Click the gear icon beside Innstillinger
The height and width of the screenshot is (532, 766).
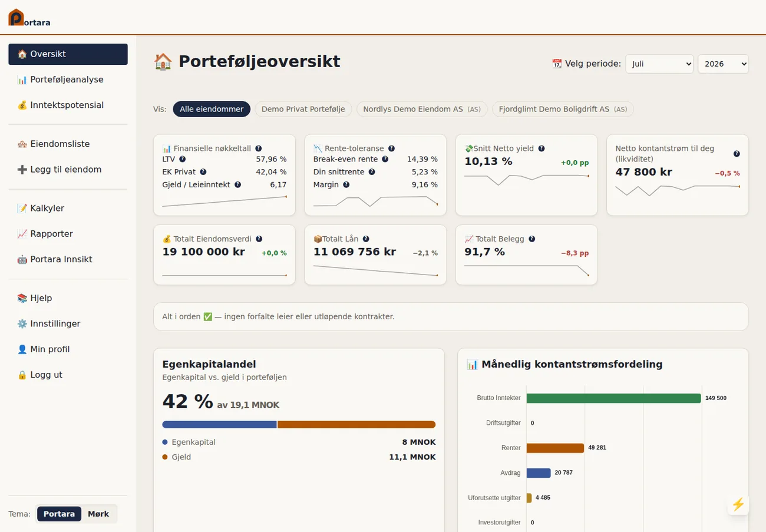22,323
